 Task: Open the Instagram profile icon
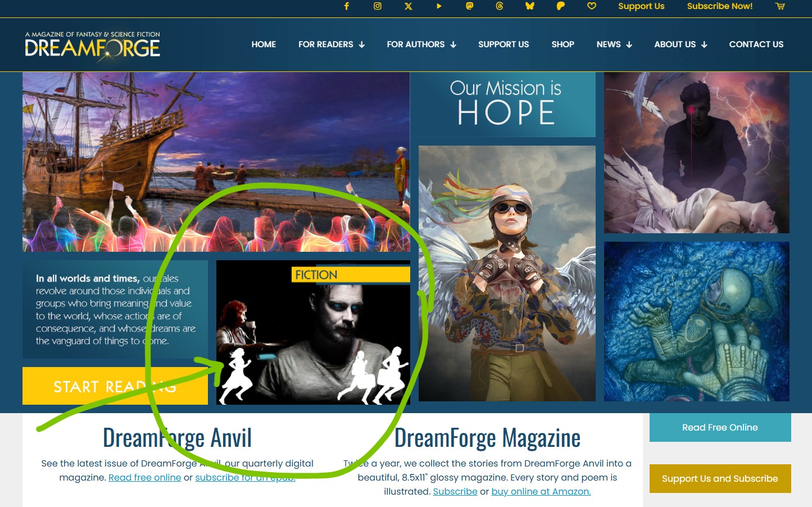coord(377,7)
